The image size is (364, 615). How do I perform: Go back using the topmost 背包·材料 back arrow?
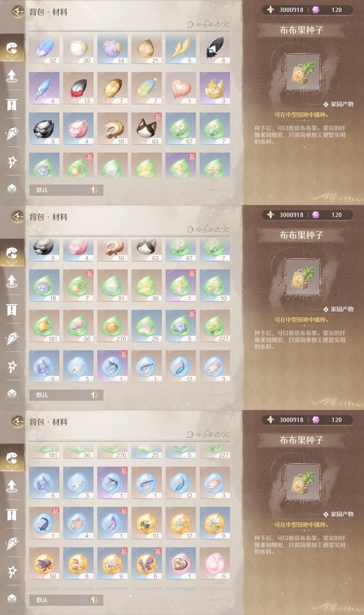point(18,12)
